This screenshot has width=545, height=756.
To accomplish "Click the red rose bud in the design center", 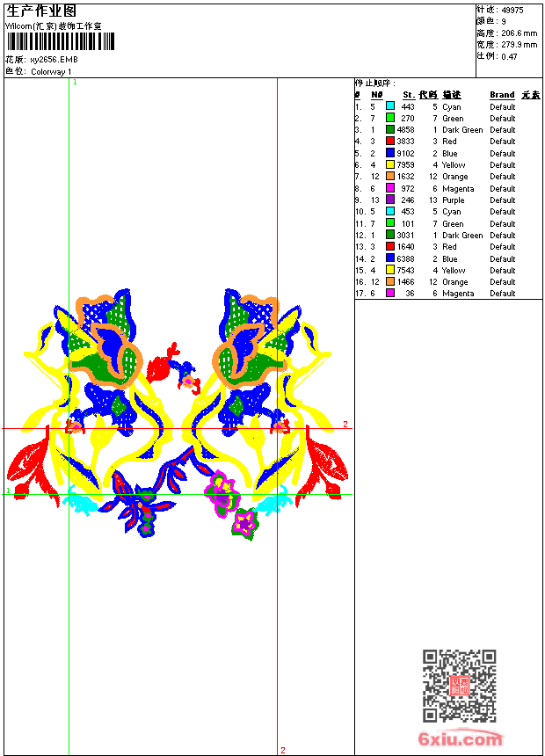I will (x=162, y=364).
